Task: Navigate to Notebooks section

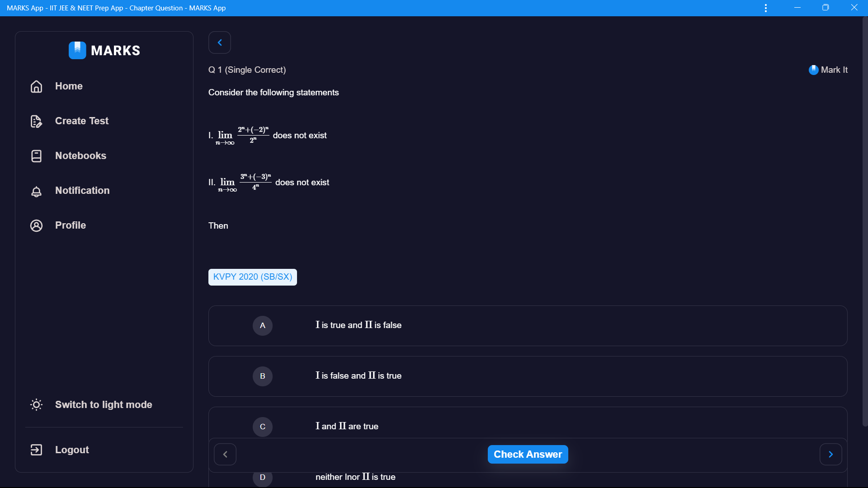Action: pyautogui.click(x=80, y=155)
